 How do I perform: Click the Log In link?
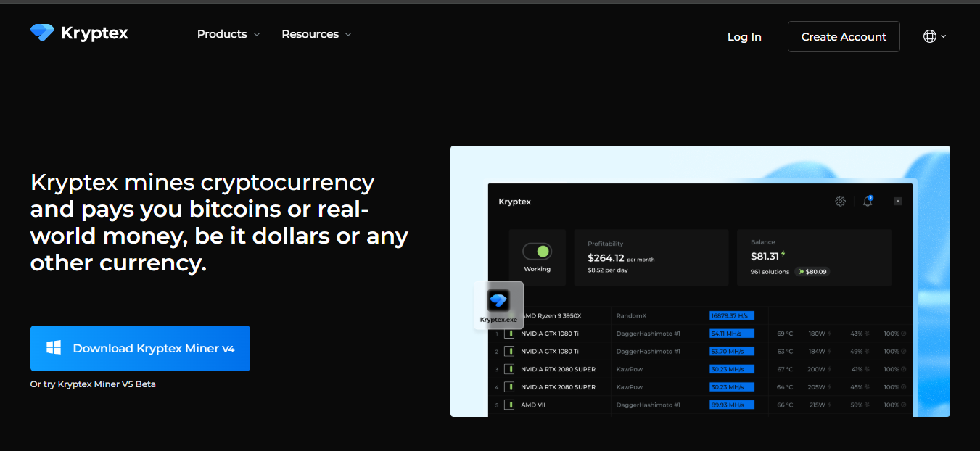744,37
